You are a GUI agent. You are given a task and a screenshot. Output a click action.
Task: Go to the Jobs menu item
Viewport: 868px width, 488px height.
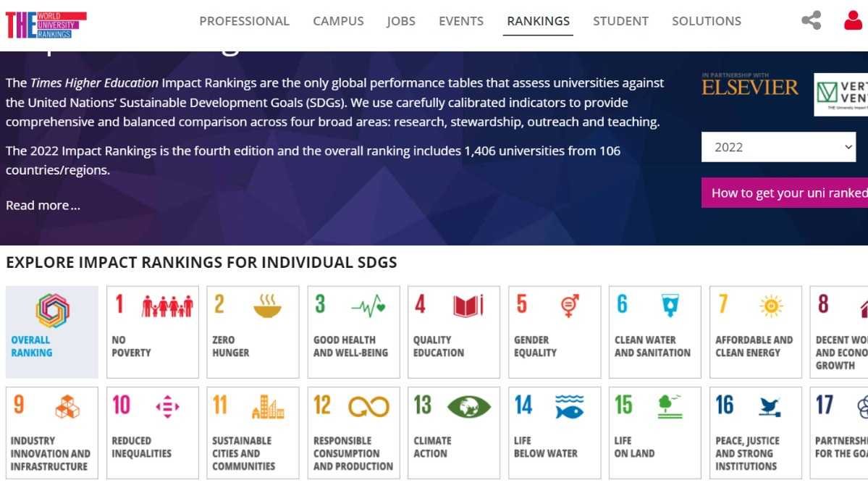(x=401, y=21)
